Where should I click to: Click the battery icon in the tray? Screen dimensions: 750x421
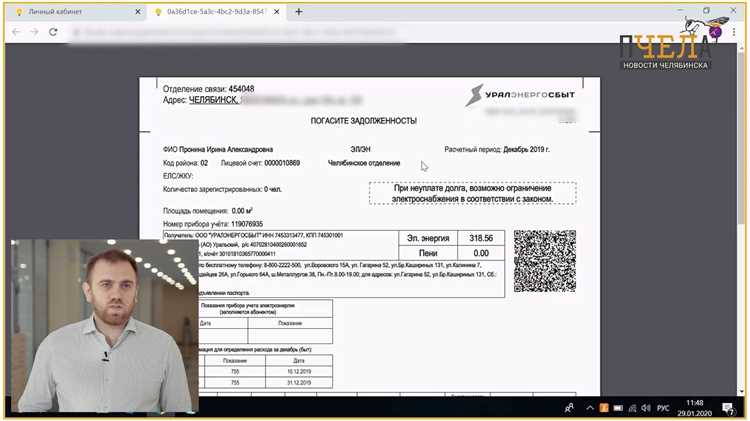pos(618,408)
